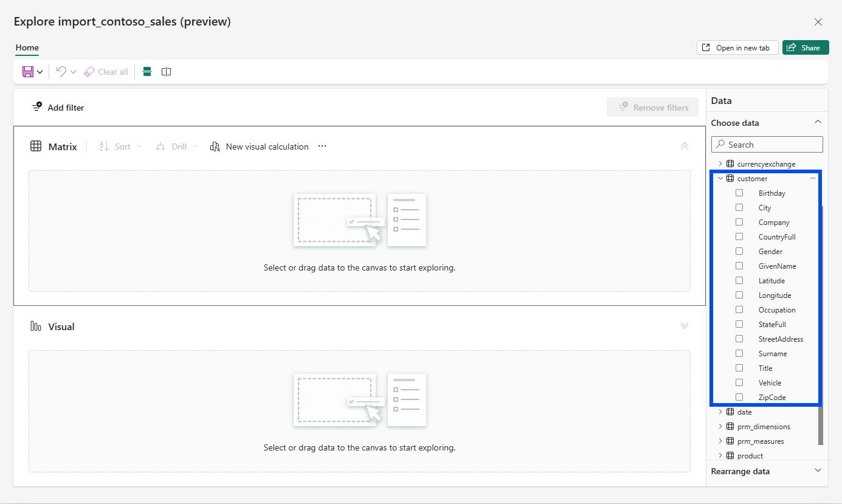The width and height of the screenshot is (842, 504).
Task: Click New visual calculation
Action: click(x=259, y=147)
